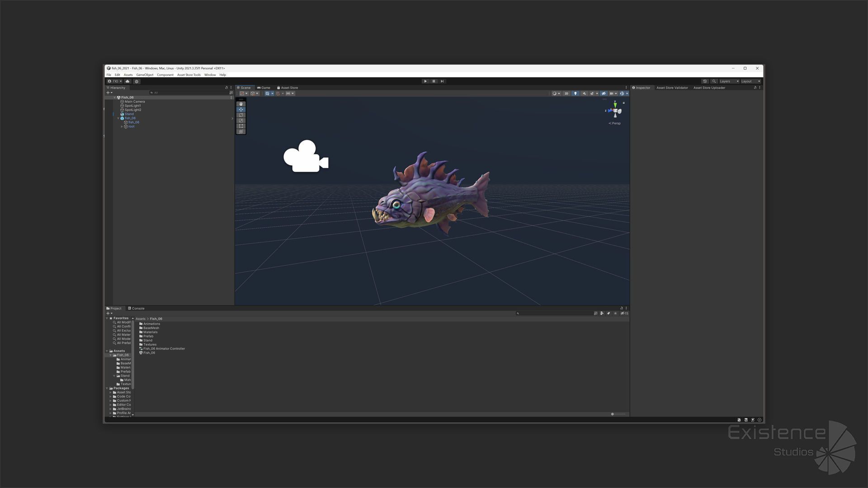The height and width of the screenshot is (488, 868).
Task: Open the Asset Store Validator tab
Action: [672, 88]
